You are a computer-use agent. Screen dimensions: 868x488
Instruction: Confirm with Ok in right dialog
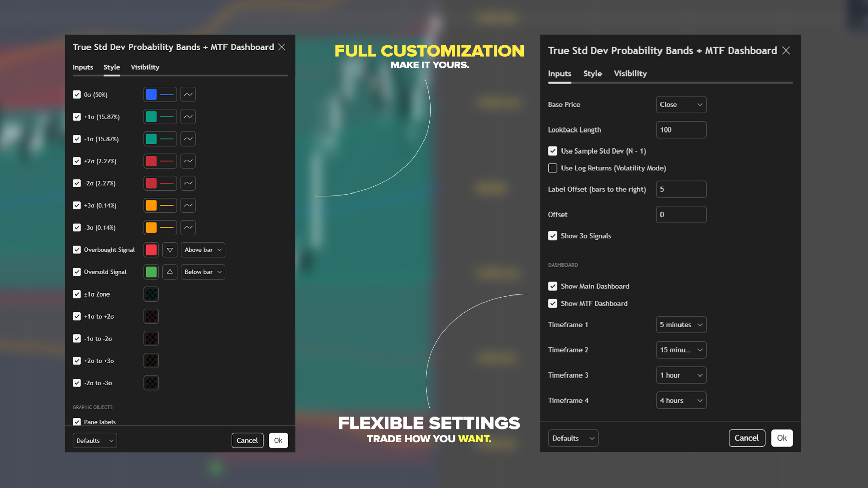(782, 438)
